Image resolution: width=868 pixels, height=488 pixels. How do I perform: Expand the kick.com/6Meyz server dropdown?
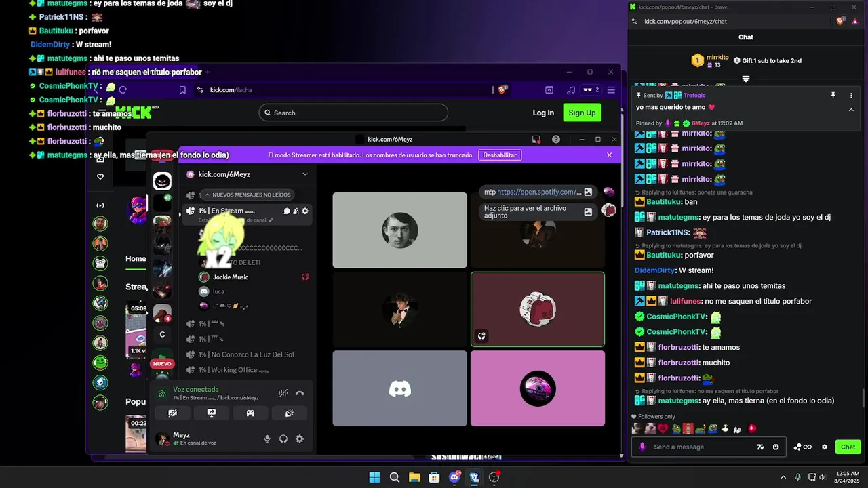pos(305,174)
